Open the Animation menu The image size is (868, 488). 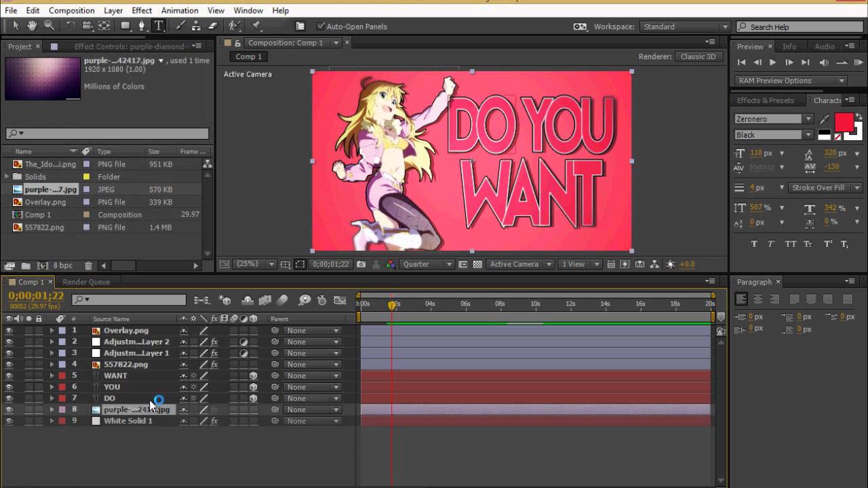coord(180,10)
